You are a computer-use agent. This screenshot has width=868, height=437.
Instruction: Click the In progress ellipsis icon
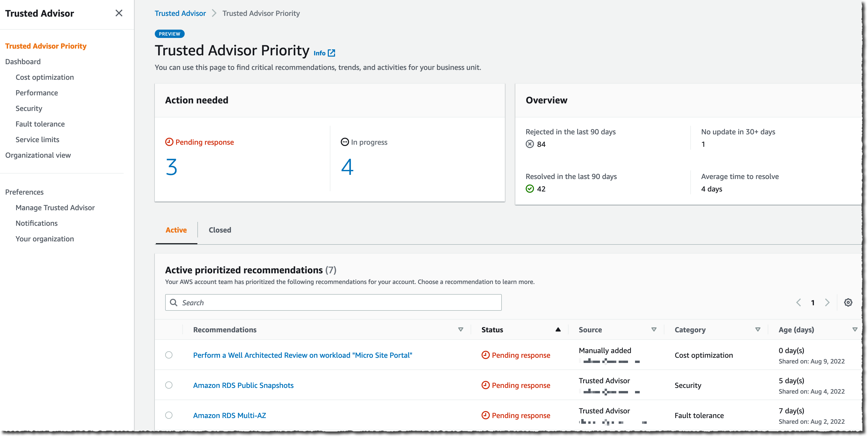[344, 142]
